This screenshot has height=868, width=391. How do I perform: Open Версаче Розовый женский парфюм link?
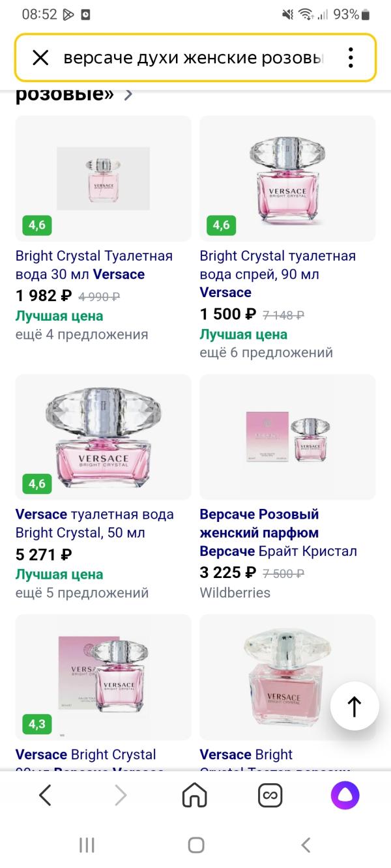278,532
